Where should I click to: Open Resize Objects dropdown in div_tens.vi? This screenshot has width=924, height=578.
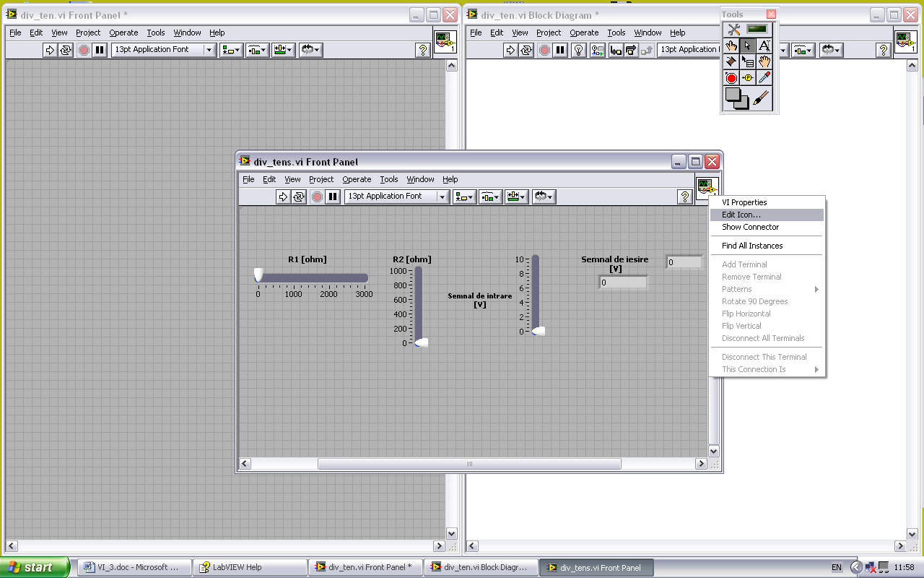[x=516, y=197]
